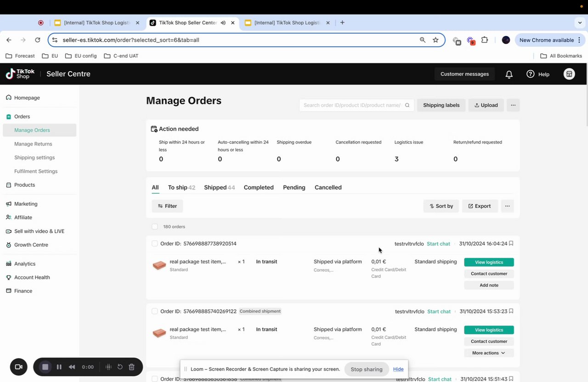Viewport: 588px width, 382px height.
Task: Start chat for the 16:04:24 order
Action: click(438, 244)
